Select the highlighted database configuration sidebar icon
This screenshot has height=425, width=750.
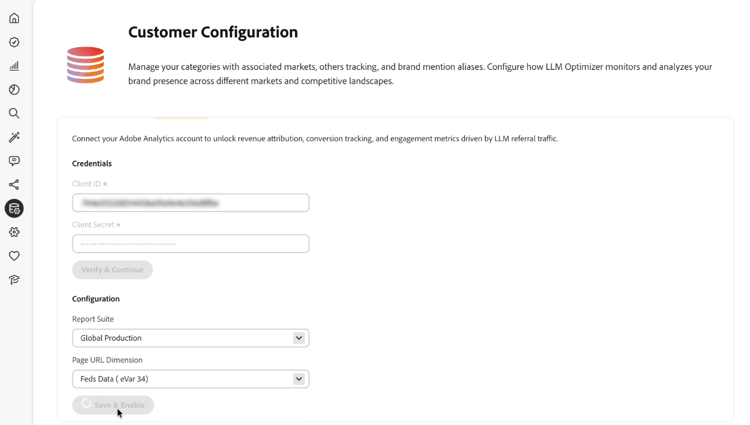[14, 208]
